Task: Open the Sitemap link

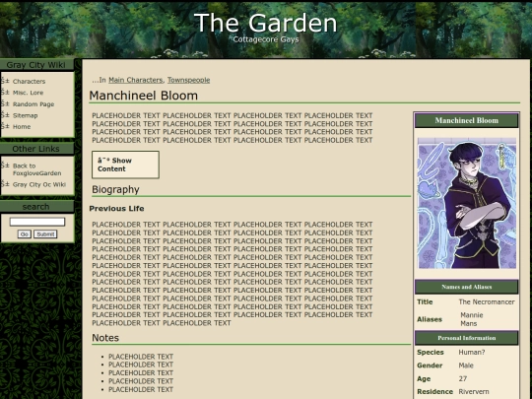Action: (x=25, y=115)
